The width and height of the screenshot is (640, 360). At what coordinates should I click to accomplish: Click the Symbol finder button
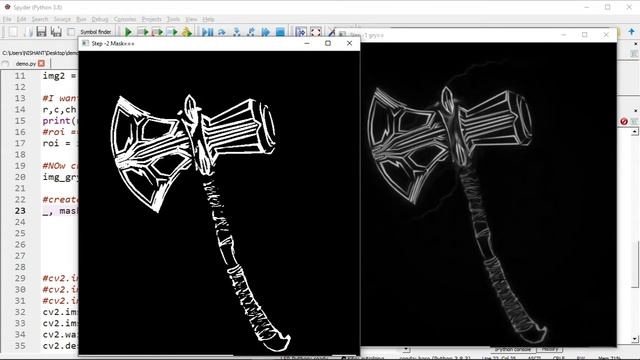(x=96, y=31)
